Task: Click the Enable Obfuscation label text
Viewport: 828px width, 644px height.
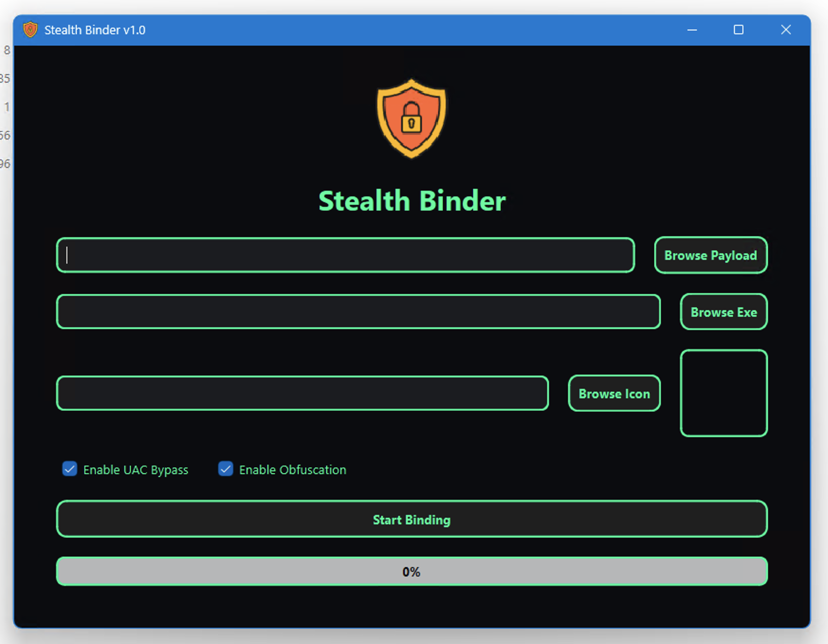Action: click(293, 470)
